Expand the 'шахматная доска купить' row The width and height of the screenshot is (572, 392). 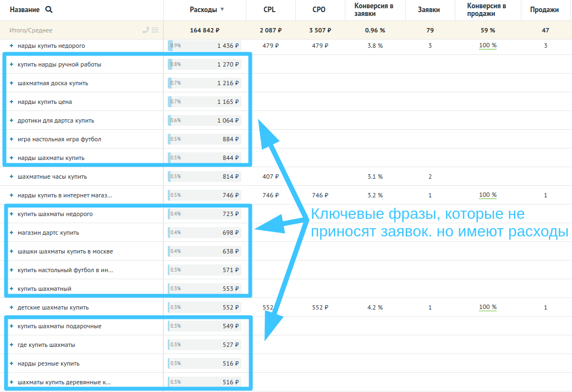point(11,83)
